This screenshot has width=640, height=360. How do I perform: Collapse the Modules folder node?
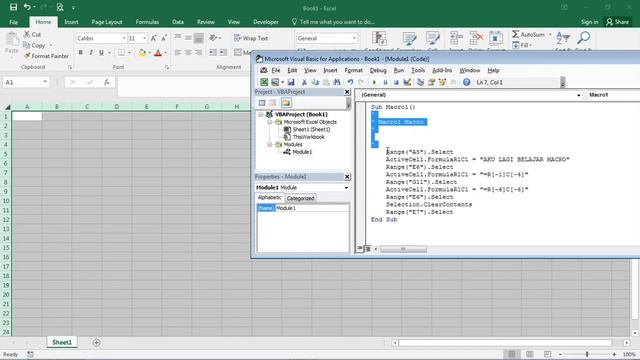(x=270, y=144)
